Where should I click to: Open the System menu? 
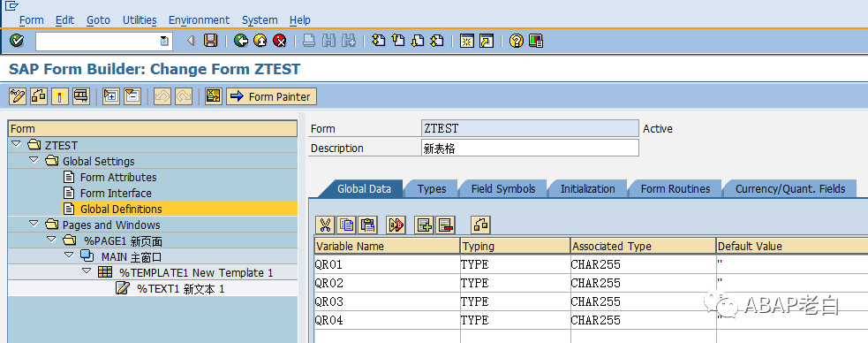[260, 20]
